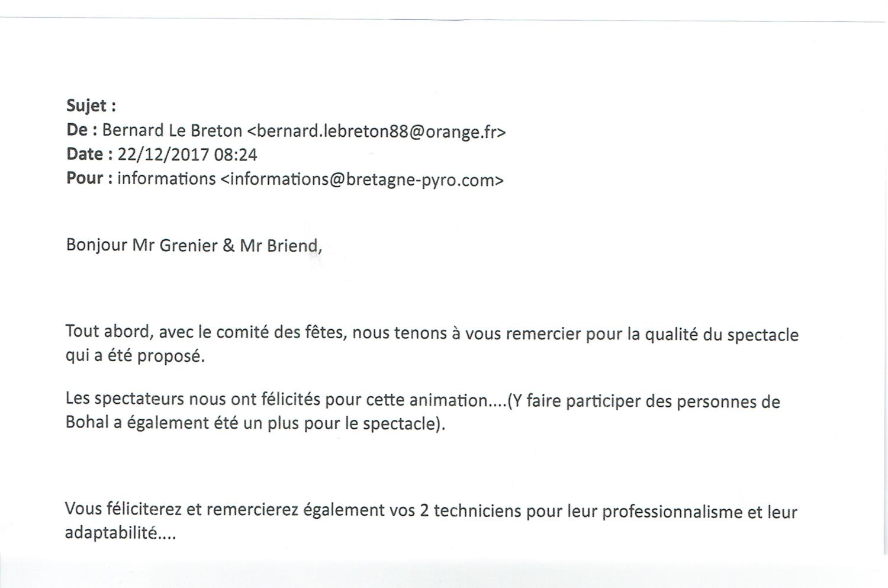Click the word adaptabilité
Viewport: 888px width, 588px height.
click(x=111, y=533)
